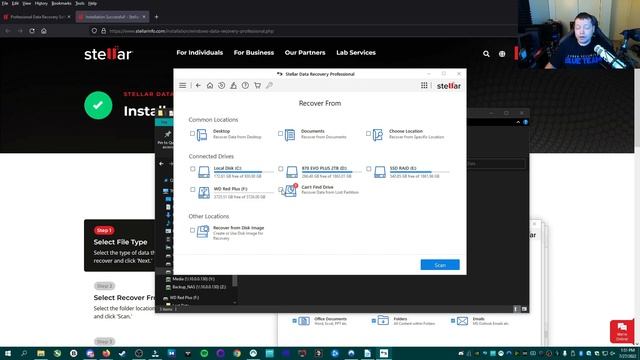This screenshot has height=360, width=640.
Task: Click the Firefox home button
Action: tap(44, 31)
